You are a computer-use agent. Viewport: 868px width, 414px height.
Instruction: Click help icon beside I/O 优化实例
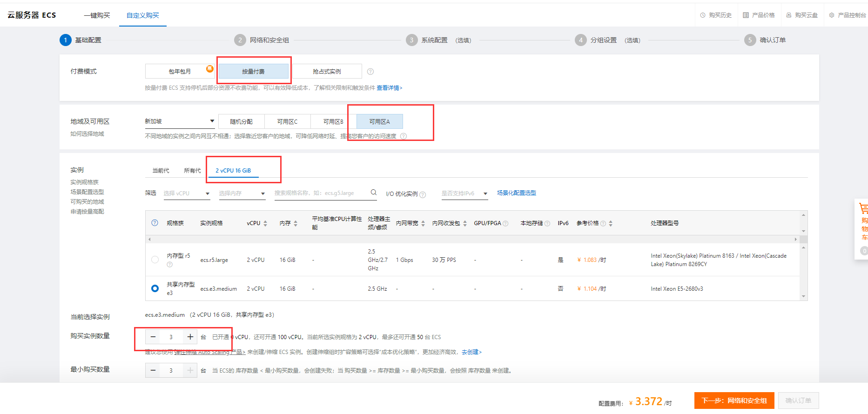tap(423, 194)
